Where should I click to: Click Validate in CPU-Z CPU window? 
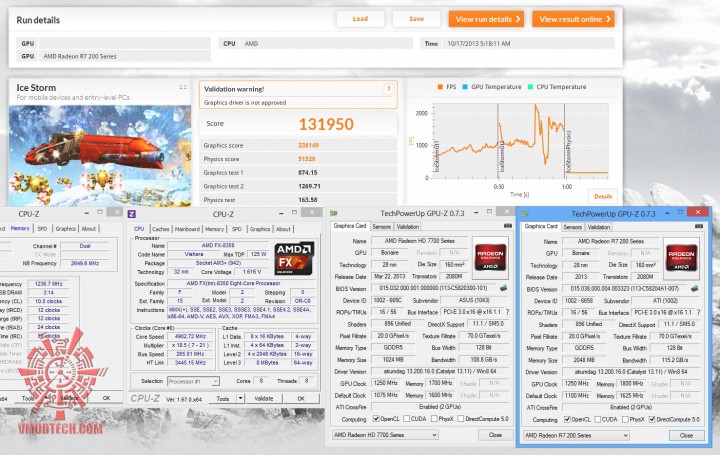point(264,399)
